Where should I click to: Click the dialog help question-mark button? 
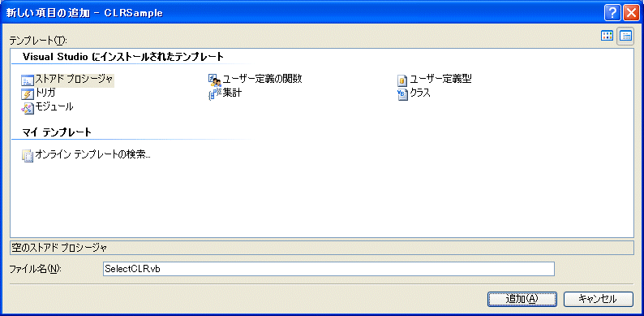click(612, 13)
